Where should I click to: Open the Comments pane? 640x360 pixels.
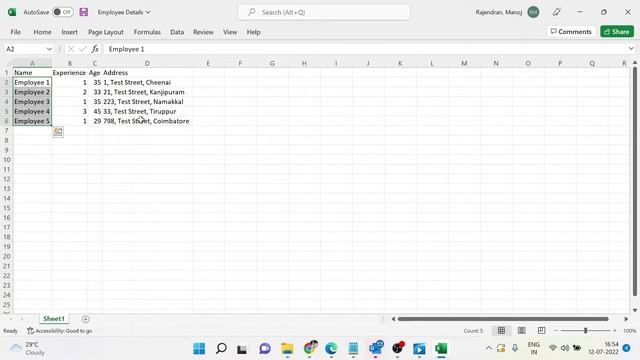click(571, 31)
